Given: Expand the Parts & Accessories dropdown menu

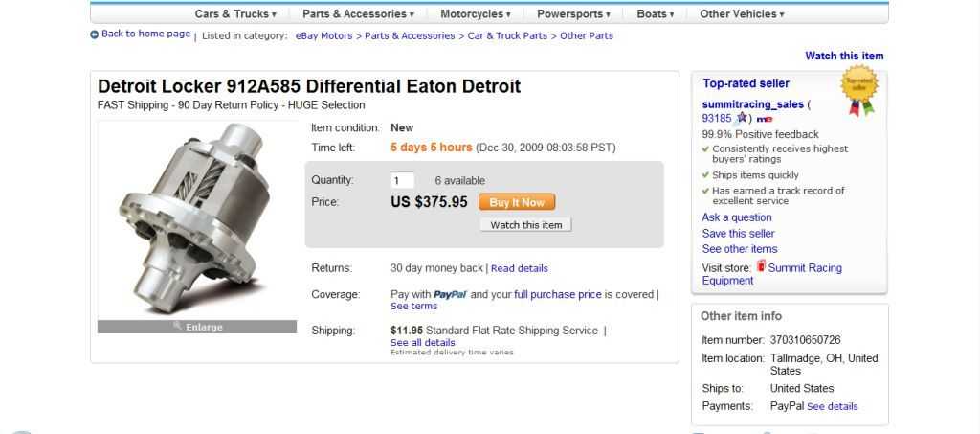Looking at the screenshot, I should 358,13.
